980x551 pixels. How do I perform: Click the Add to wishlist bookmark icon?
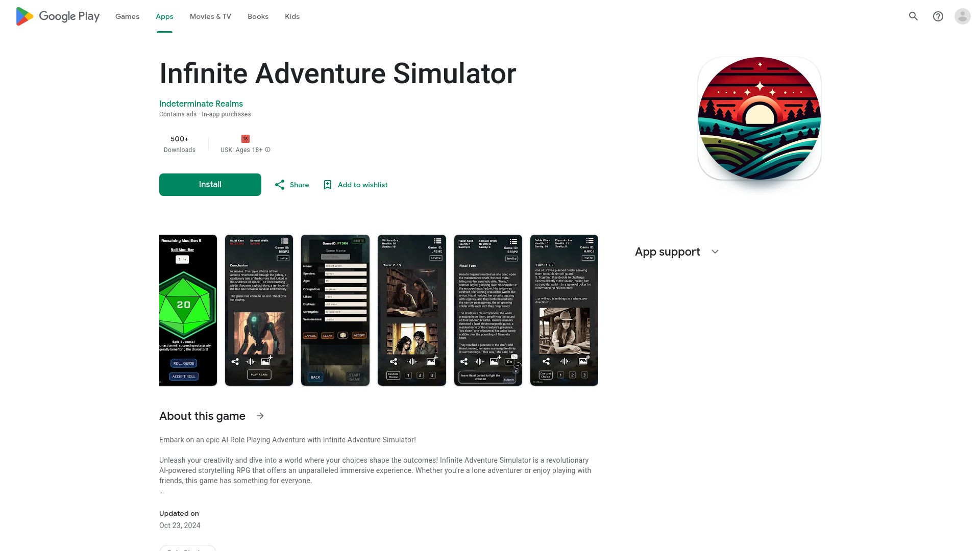point(328,185)
